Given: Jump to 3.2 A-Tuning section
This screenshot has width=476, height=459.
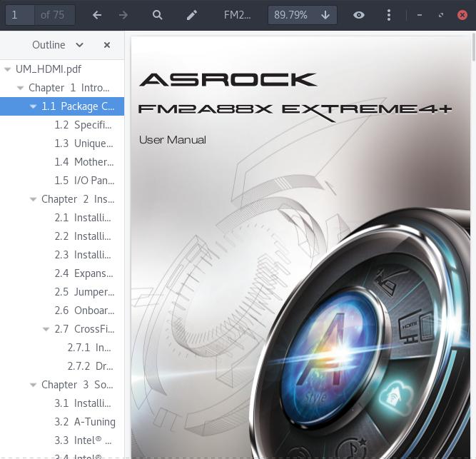Looking at the screenshot, I should (x=85, y=422).
